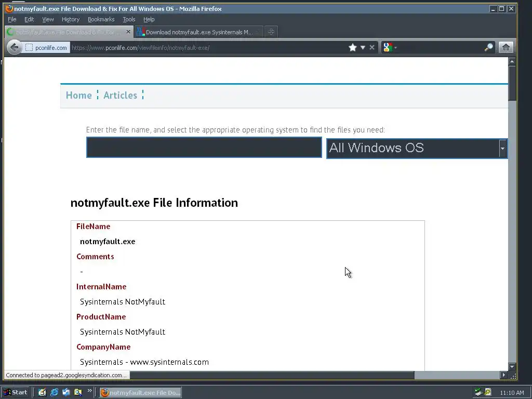532x399 pixels.
Task: Switch to Download notmyfault.exe Sysinternals tab
Action: 199,32
